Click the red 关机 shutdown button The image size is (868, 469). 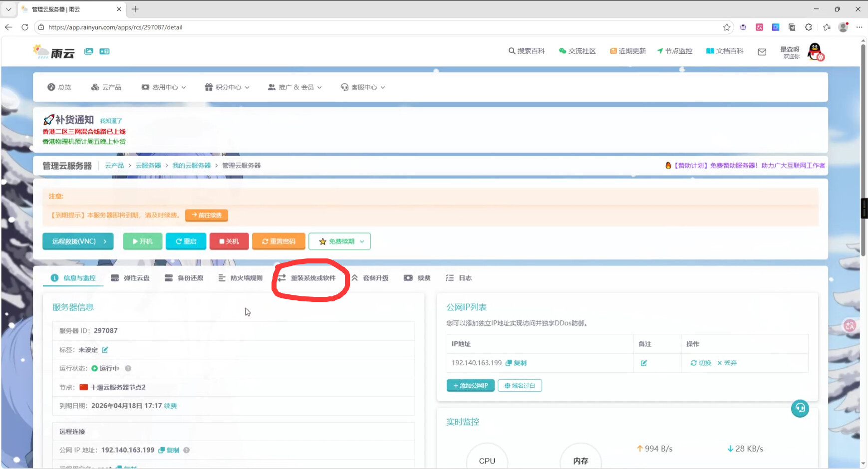229,241
